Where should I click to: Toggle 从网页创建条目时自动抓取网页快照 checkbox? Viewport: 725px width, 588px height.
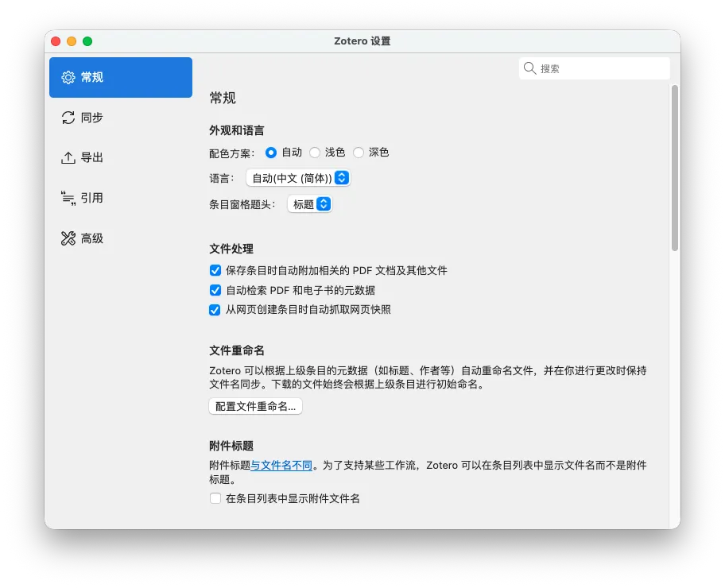(x=215, y=310)
